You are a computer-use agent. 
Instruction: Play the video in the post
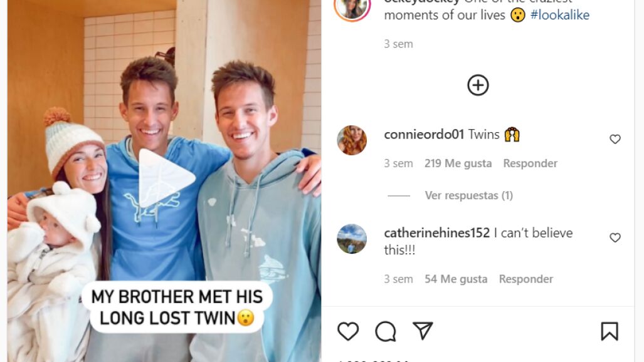(x=166, y=177)
